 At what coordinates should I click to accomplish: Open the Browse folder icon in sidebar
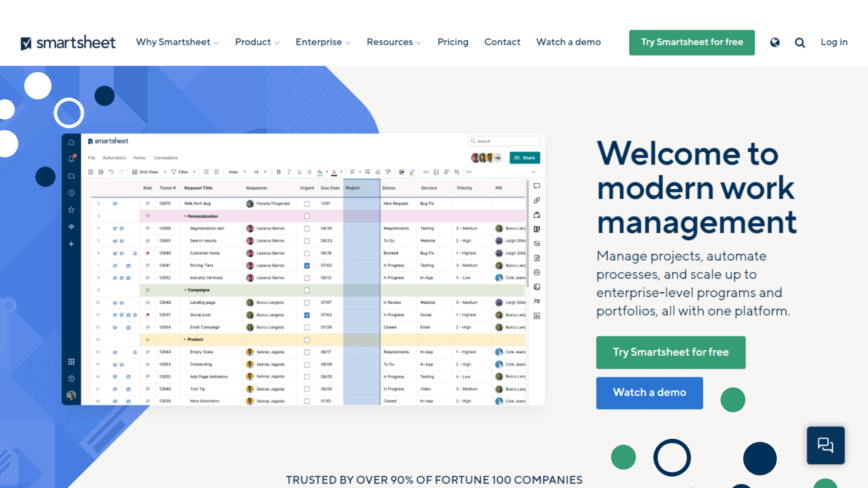pos(71,176)
